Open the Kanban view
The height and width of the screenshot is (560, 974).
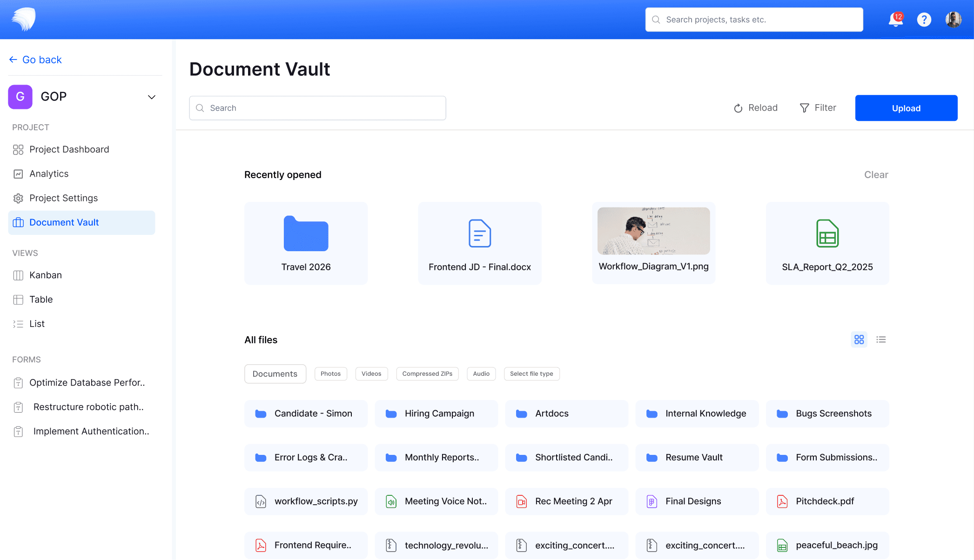tap(45, 275)
